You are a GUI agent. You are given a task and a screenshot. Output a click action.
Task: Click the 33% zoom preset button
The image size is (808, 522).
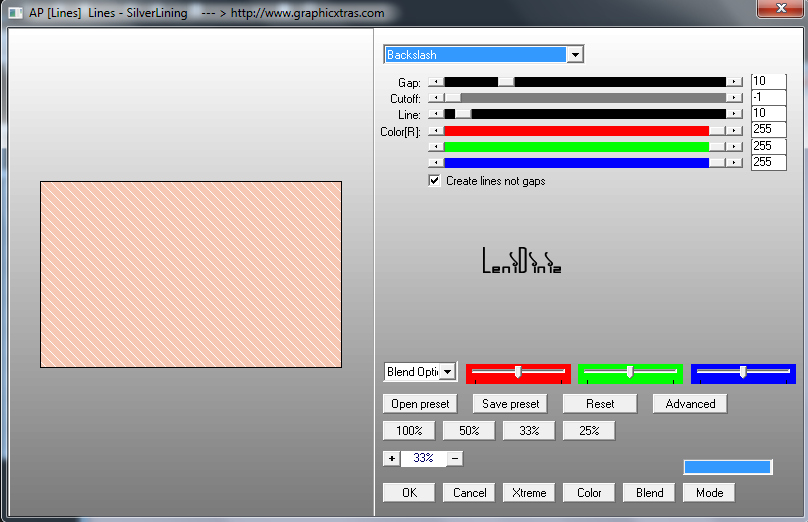coord(529,431)
